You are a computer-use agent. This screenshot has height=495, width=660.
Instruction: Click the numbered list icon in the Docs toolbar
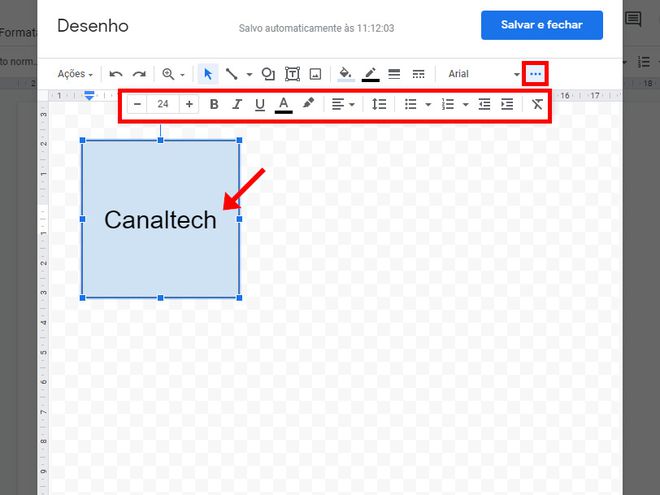click(644, 62)
